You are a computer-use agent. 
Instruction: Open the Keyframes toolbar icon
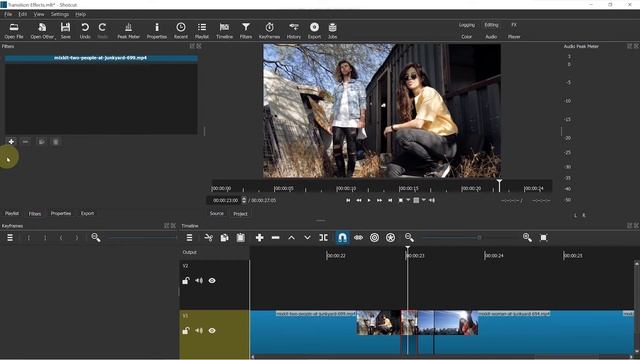[x=269, y=31]
